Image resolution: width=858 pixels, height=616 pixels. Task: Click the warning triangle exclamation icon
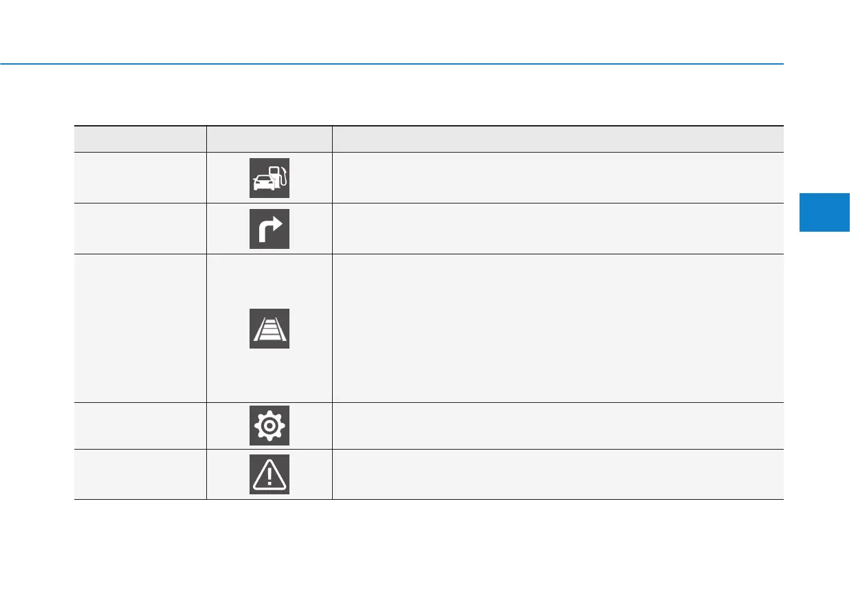269,474
